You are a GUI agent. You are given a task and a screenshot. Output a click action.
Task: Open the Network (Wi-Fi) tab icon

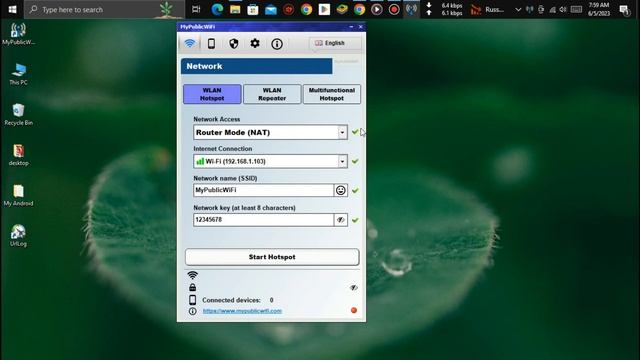pos(189,43)
